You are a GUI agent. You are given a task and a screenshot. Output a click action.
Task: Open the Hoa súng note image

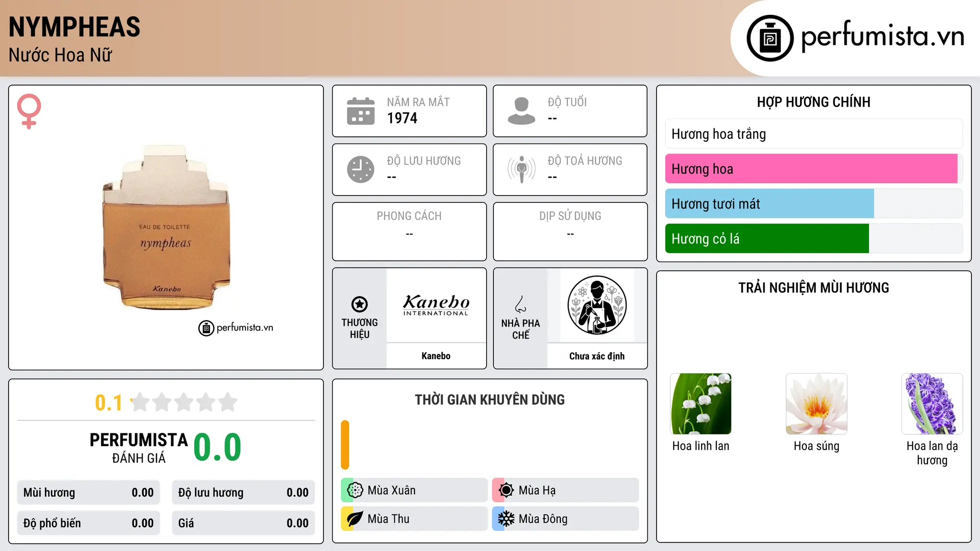(x=816, y=404)
